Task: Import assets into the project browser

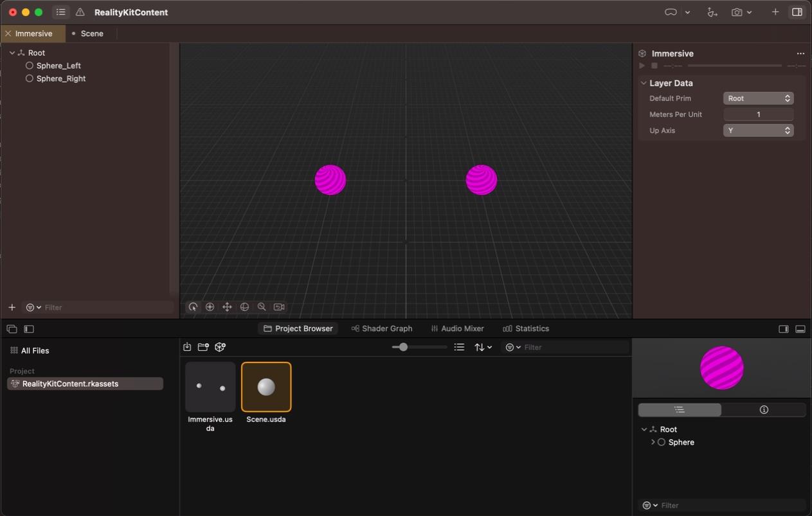Action: click(187, 346)
